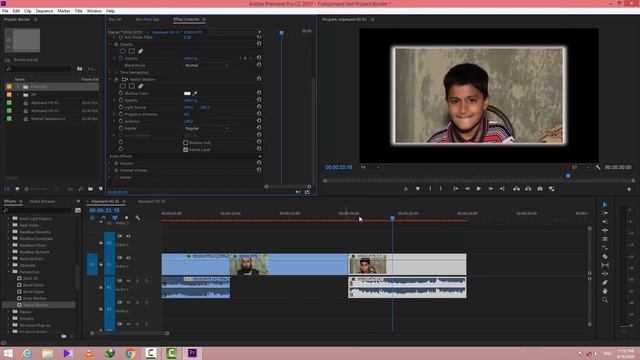Expand the Channel Volume audio effect
The width and height of the screenshot is (640, 360).
110,170
